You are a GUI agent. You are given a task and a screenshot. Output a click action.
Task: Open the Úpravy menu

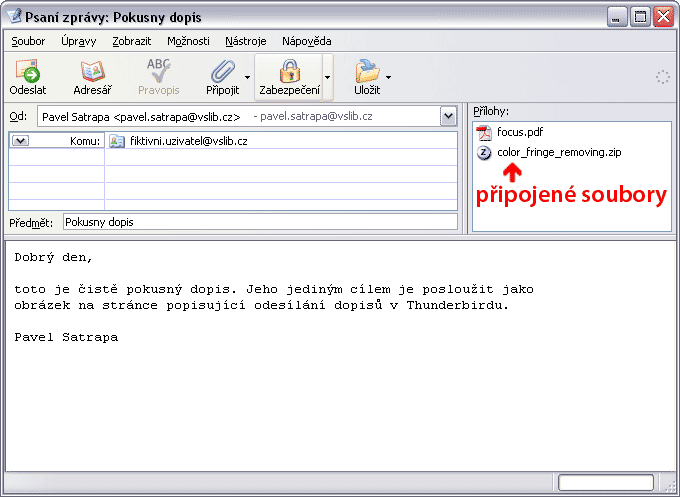pyautogui.click(x=78, y=41)
